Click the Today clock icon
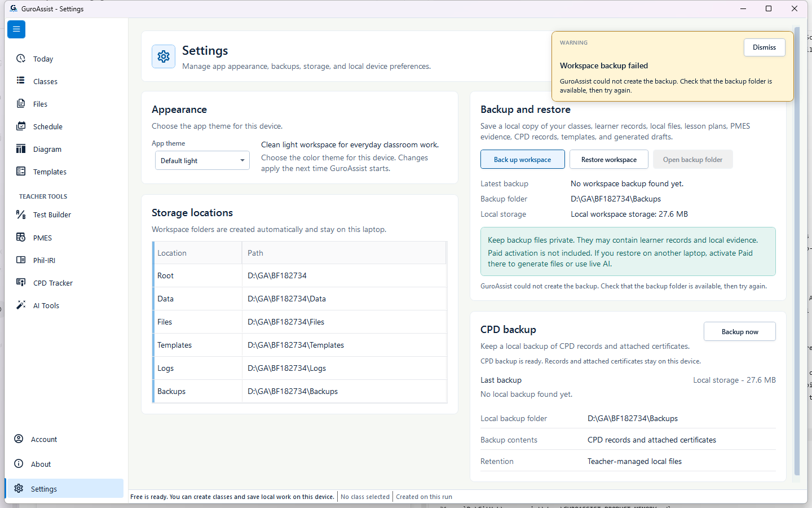 pos(21,59)
